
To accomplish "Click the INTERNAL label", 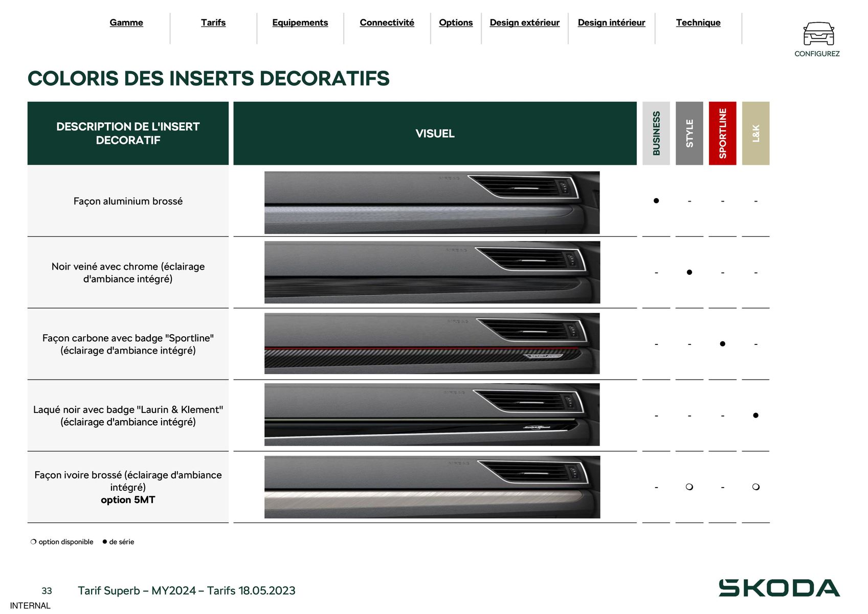I will coord(30,606).
